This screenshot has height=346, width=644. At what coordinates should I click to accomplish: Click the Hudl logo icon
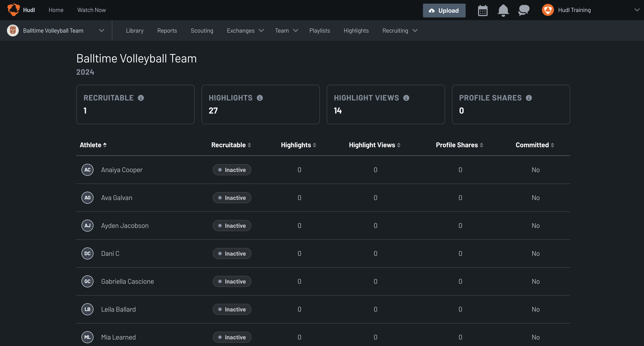point(14,10)
